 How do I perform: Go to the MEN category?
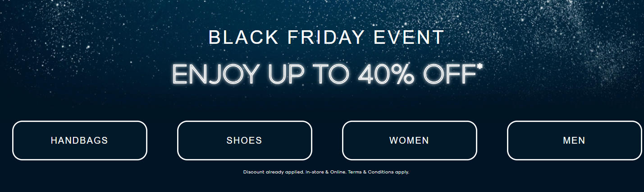574,140
